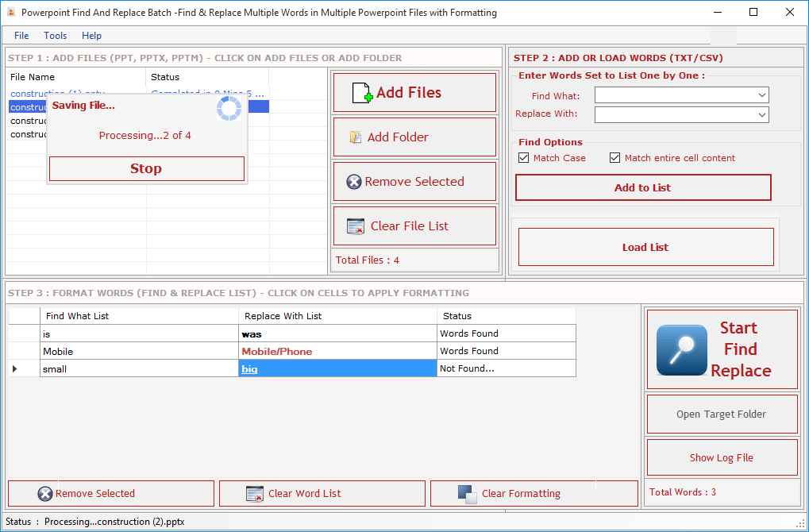The height and width of the screenshot is (532, 809).
Task: Click the 'Not Found...' status cell
Action: (x=507, y=368)
